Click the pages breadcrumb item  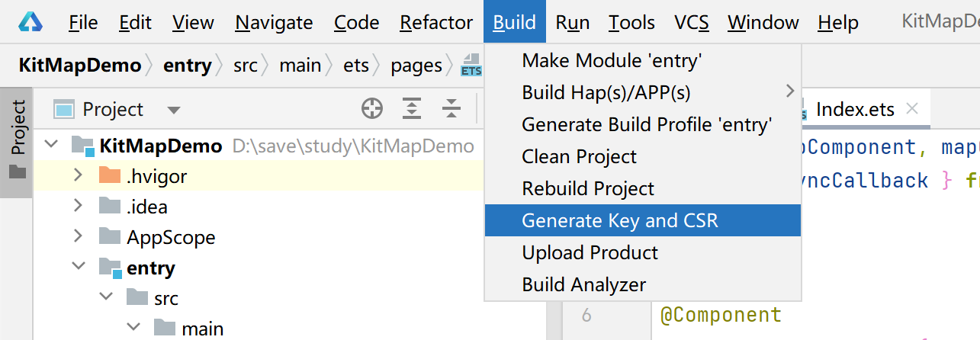point(416,66)
